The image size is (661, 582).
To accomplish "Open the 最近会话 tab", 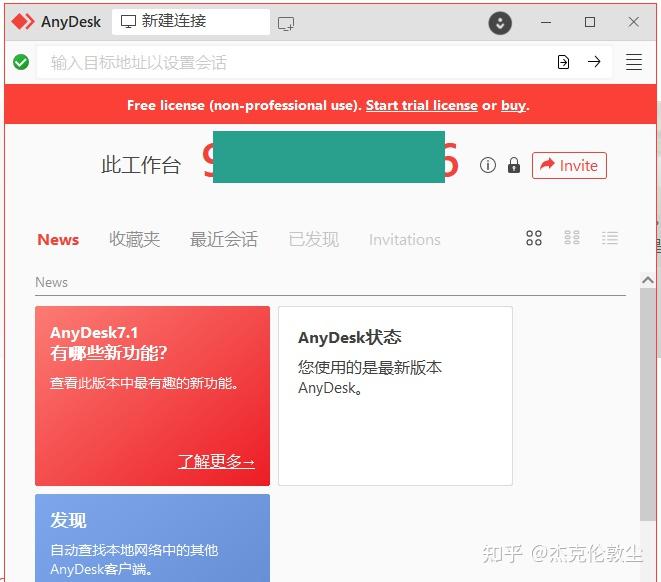I will coord(223,239).
